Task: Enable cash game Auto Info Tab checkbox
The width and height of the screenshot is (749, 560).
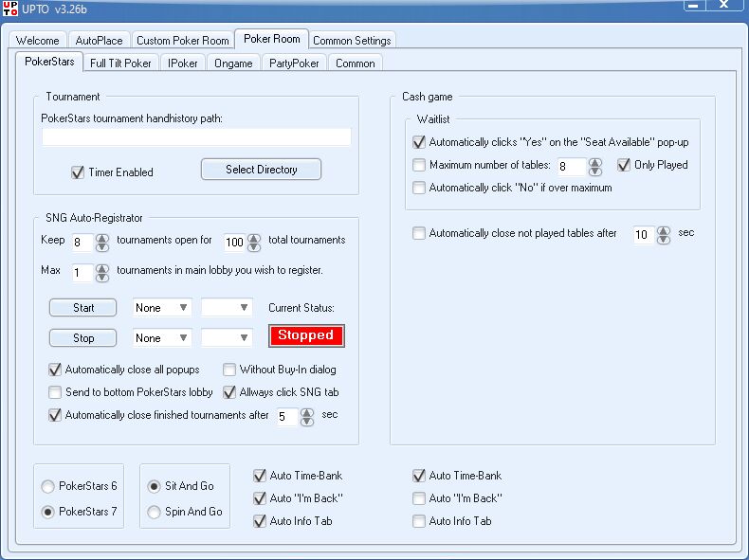Action: point(419,521)
